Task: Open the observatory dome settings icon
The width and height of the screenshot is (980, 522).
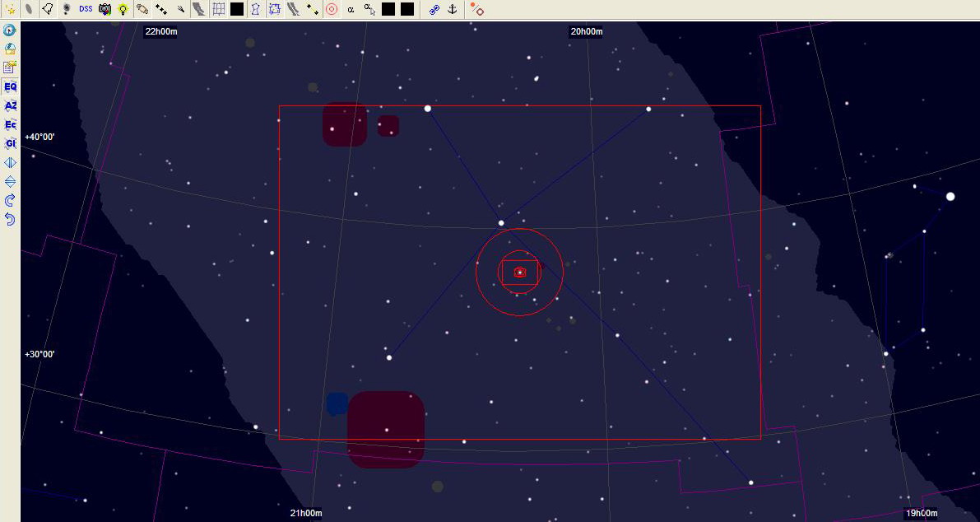Action: tap(10, 49)
